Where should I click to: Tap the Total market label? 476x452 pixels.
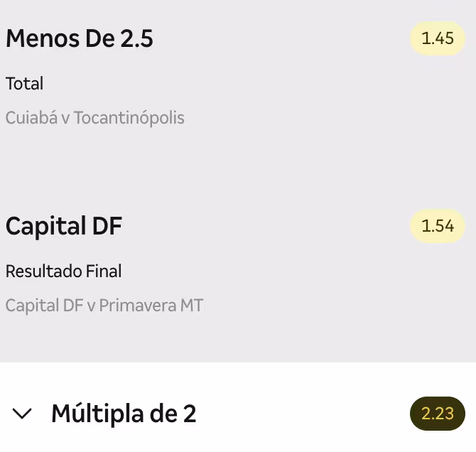25,84
